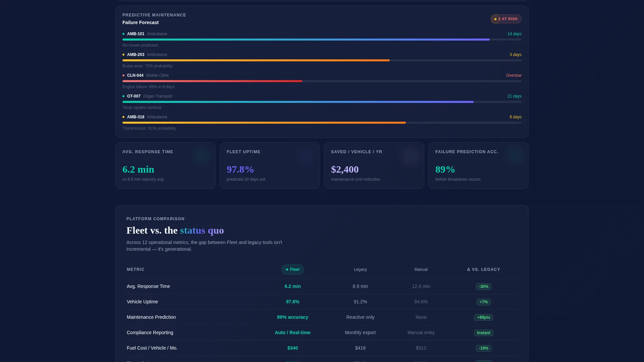Select the Compliance Reporting row label

click(x=150, y=333)
